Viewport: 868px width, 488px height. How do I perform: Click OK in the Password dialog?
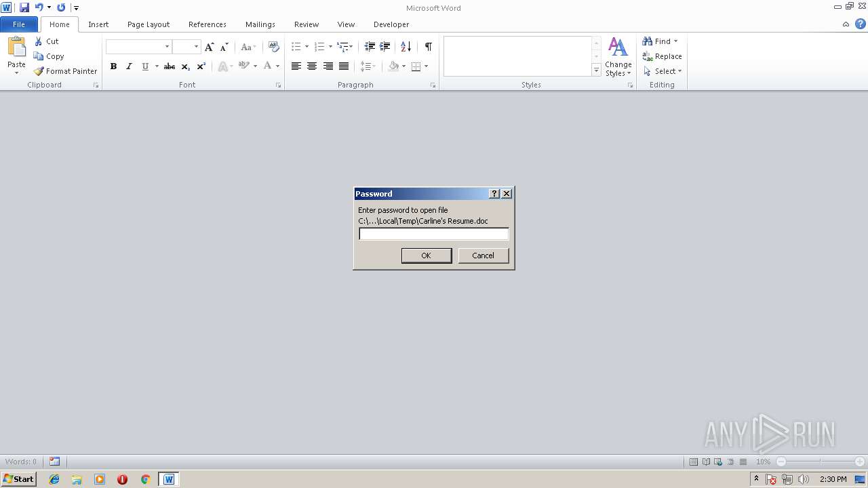[426, 256]
